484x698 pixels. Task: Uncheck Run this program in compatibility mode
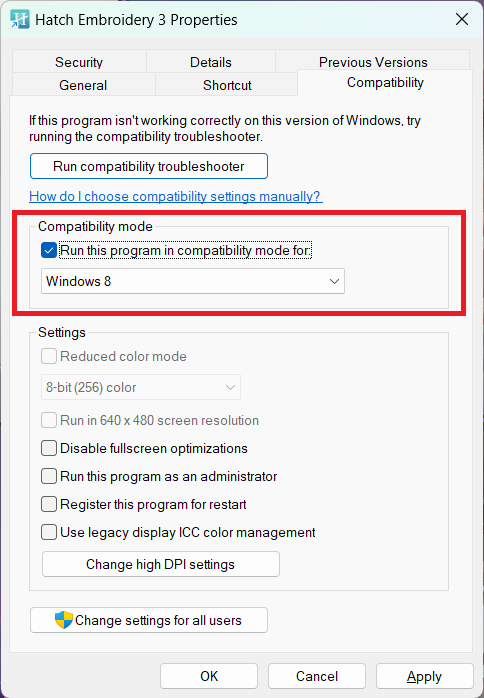pyautogui.click(x=49, y=250)
